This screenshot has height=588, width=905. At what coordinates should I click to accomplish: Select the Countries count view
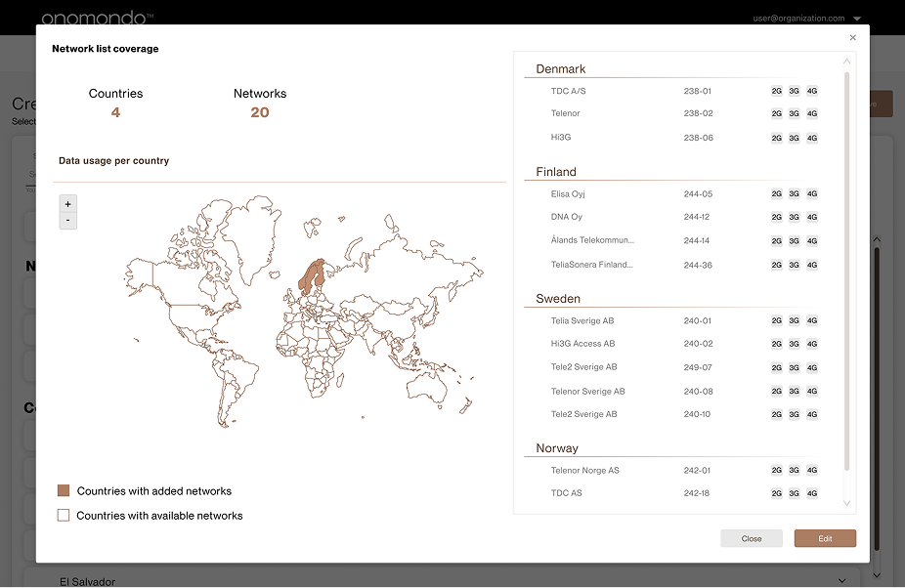pos(114,103)
